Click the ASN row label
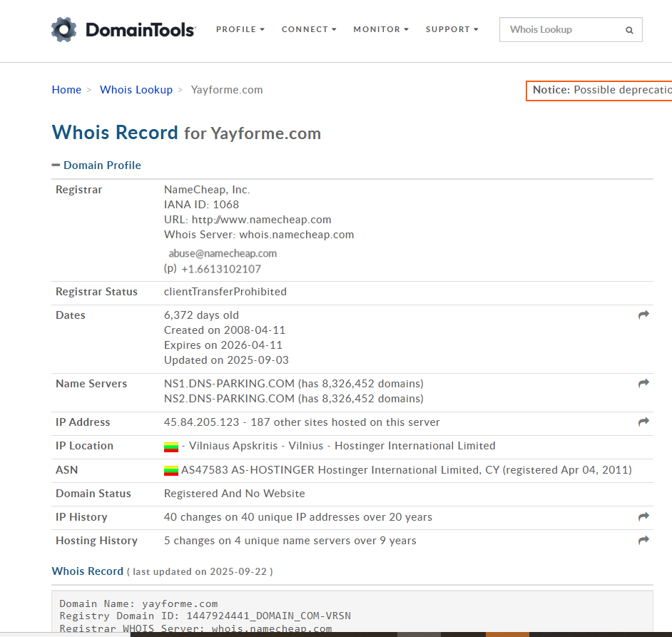This screenshot has width=672, height=637. [67, 470]
